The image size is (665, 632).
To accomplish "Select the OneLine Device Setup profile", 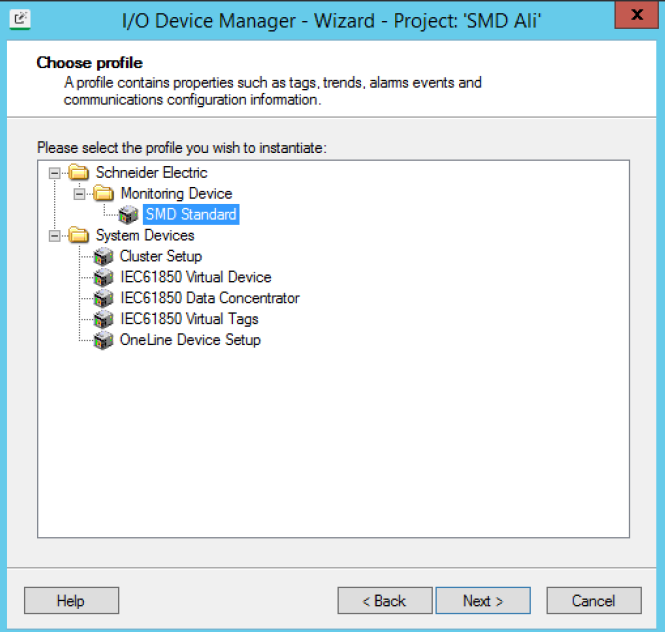I will tap(190, 339).
